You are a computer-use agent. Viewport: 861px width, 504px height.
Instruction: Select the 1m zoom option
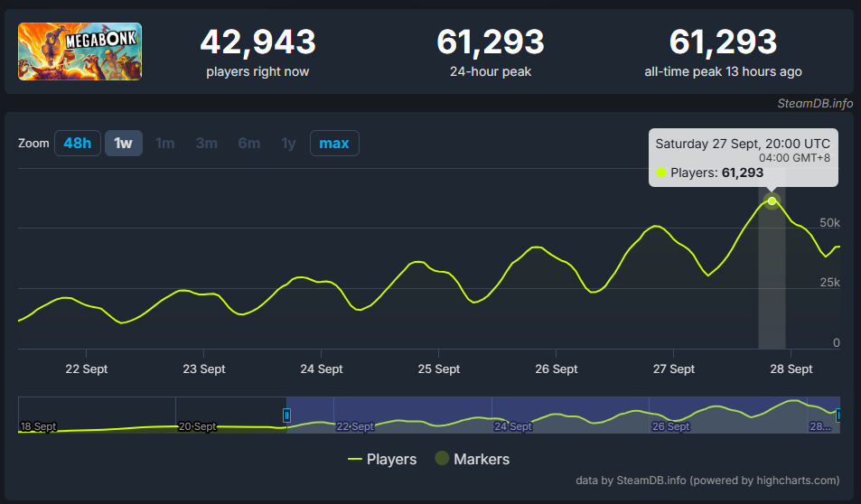164,144
